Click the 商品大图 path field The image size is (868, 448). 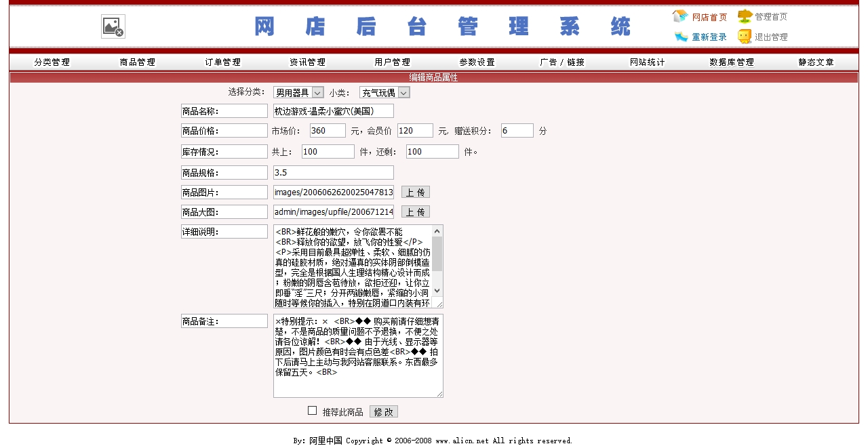[x=334, y=212]
